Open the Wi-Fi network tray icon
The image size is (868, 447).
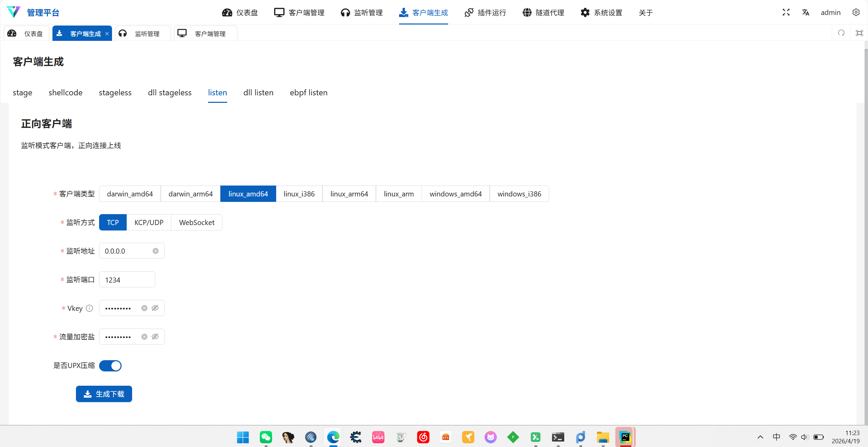[793, 437]
